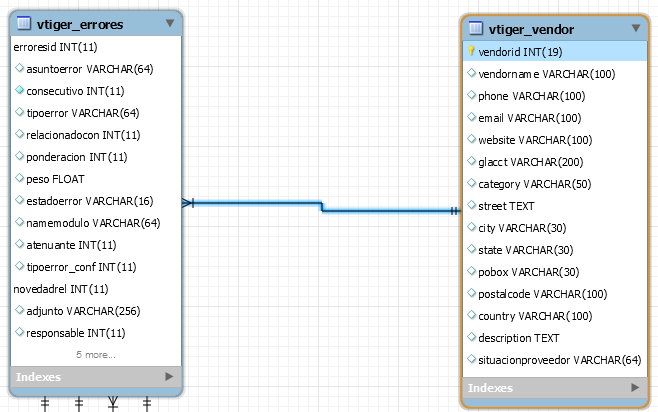
Task: Select the vendorname VARCHAR(100) column
Action: pyautogui.click(x=555, y=74)
